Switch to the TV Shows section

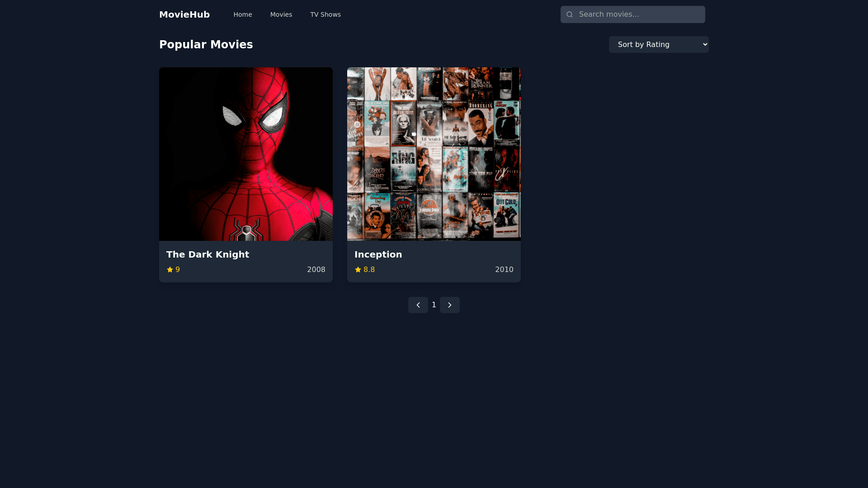coord(325,14)
